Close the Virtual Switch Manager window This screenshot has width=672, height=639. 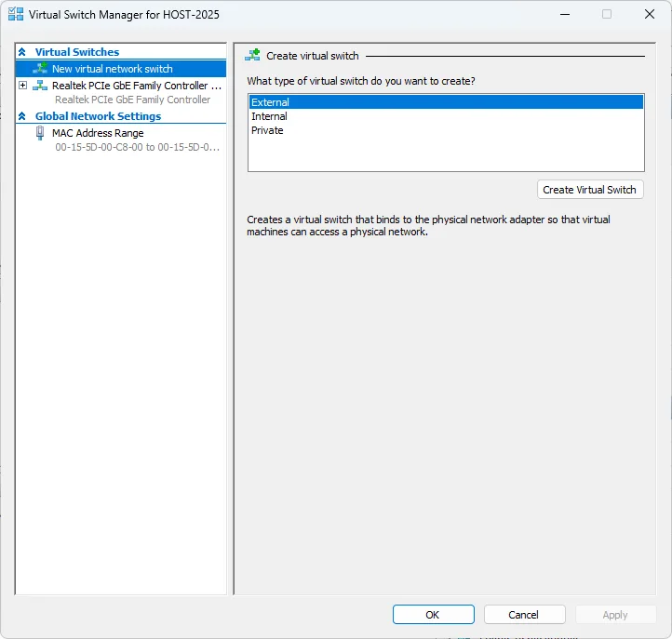(x=650, y=14)
